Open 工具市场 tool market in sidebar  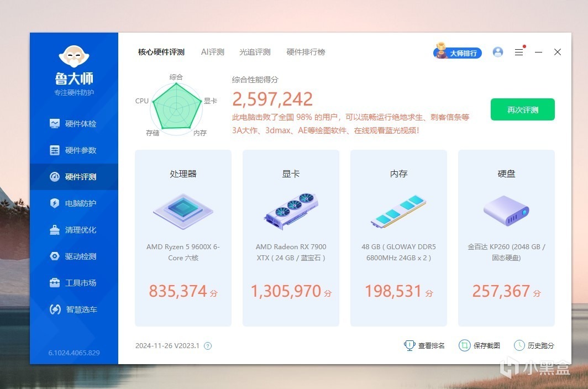74,283
